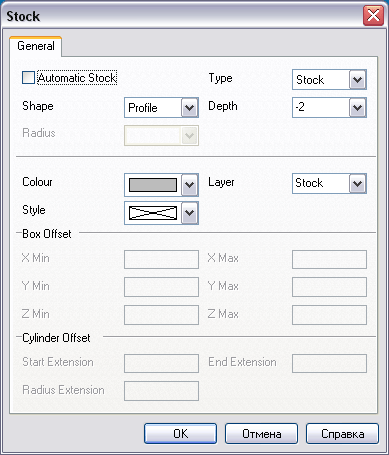Click the Profile value in Shape box
The image size is (389, 455).
tap(153, 108)
